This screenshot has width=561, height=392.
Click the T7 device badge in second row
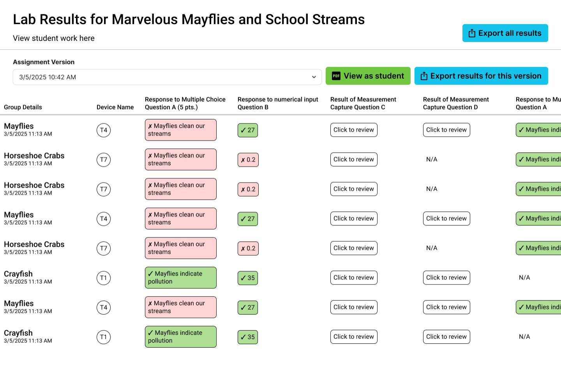click(104, 160)
